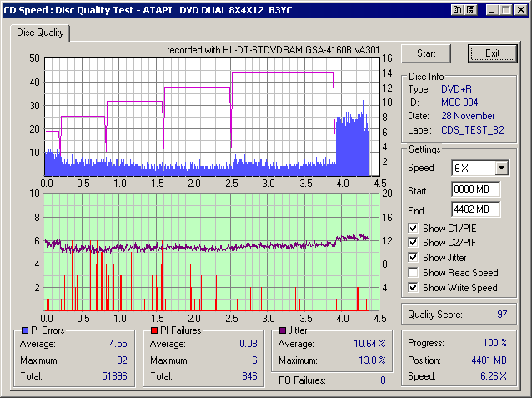
Task: Click the recorded with HL-DT-ST drive text
Action: click(274, 50)
